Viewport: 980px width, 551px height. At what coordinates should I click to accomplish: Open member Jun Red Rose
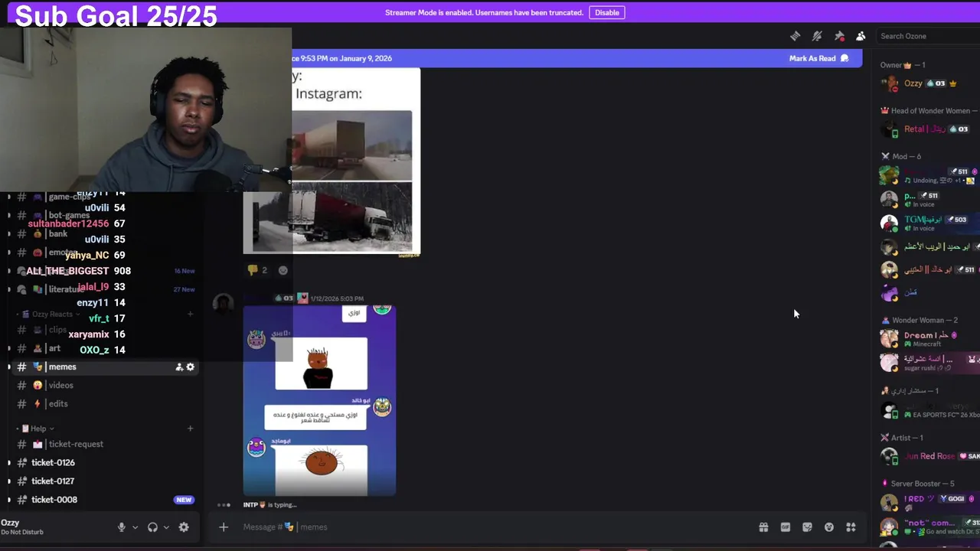pos(928,456)
